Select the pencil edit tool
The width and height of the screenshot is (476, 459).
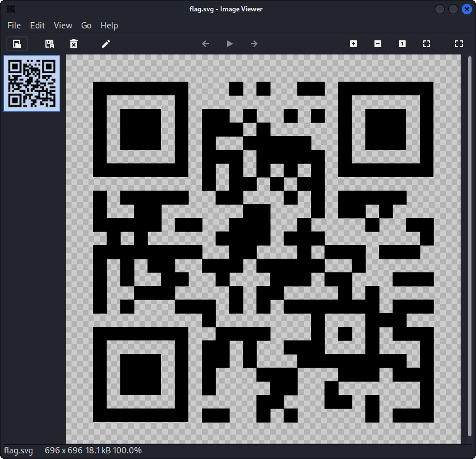[106, 44]
